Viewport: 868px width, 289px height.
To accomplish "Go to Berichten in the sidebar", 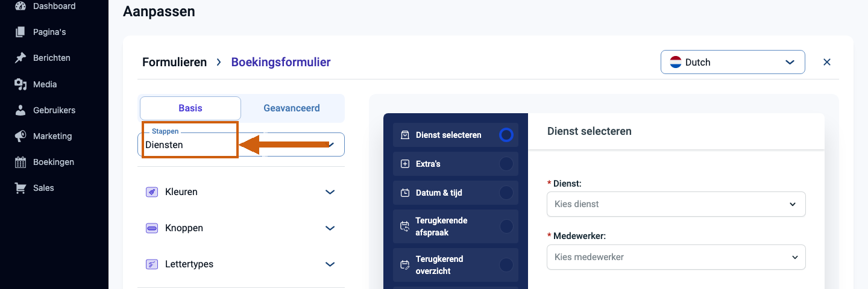I will [x=52, y=58].
